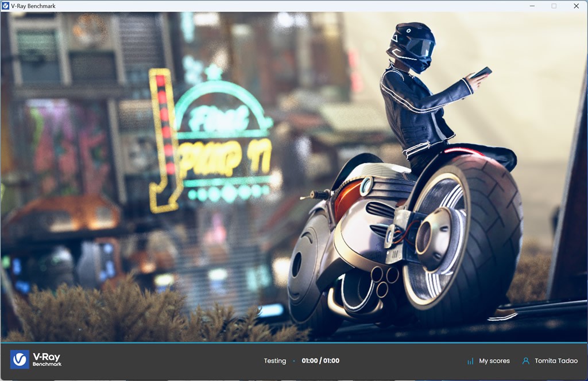This screenshot has height=381, width=588.
Task: Click the V-Ray Benchmark logo
Action: click(x=36, y=360)
